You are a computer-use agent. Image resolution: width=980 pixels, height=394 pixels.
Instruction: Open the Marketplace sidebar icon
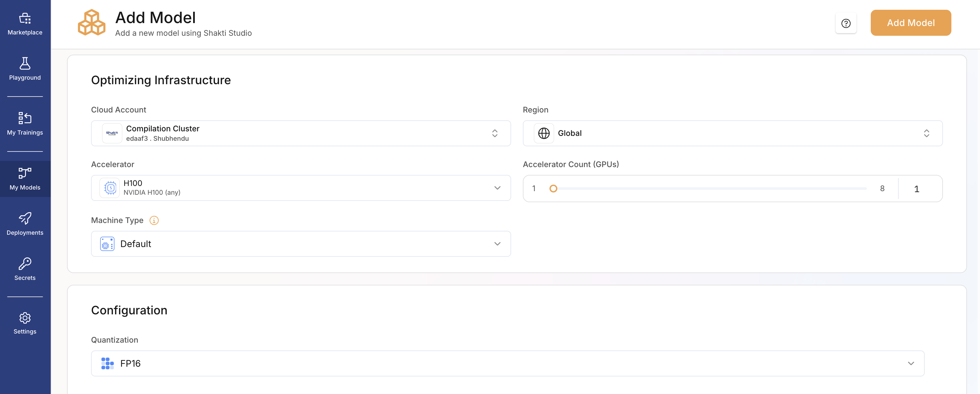click(25, 18)
